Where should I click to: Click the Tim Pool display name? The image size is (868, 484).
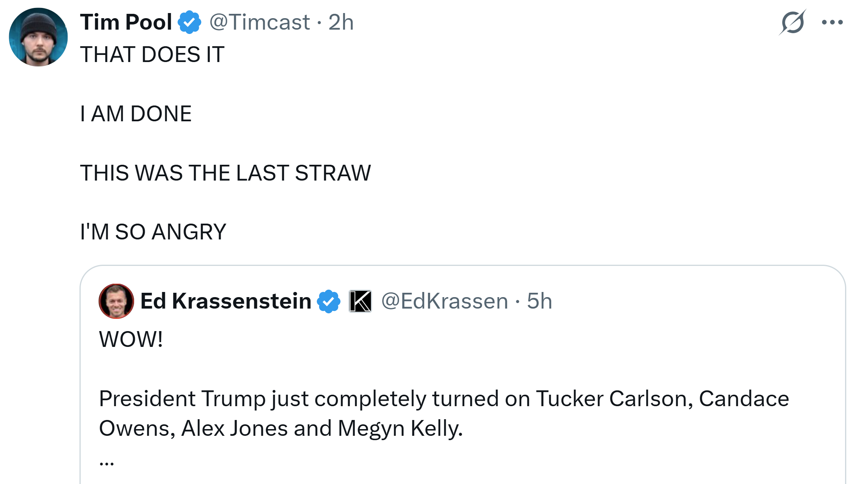coord(126,22)
